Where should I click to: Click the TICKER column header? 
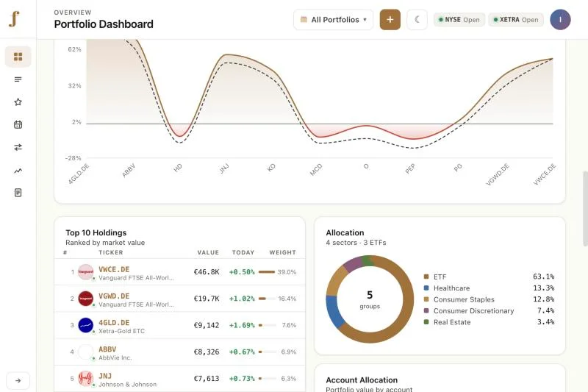(111, 252)
